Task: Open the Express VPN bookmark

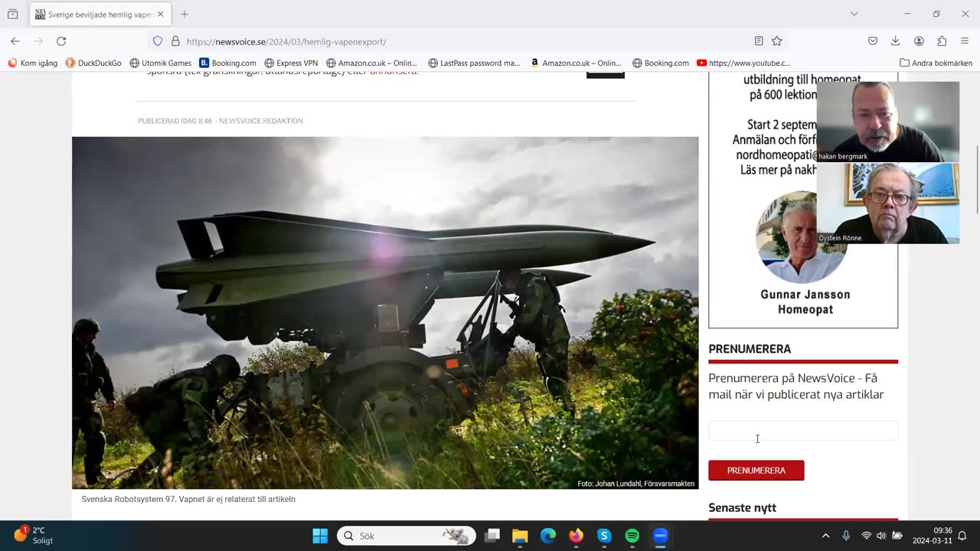Action: [x=291, y=63]
